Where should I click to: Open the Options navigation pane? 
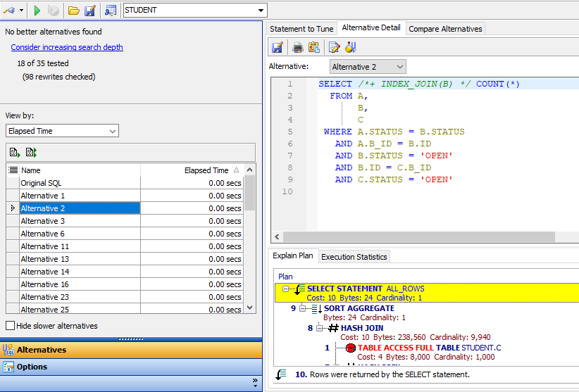[x=131, y=367]
